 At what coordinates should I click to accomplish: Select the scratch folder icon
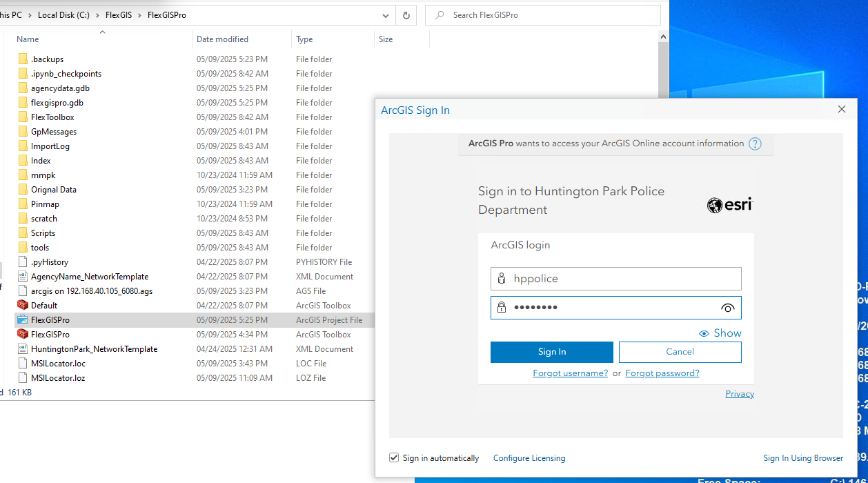click(23, 219)
